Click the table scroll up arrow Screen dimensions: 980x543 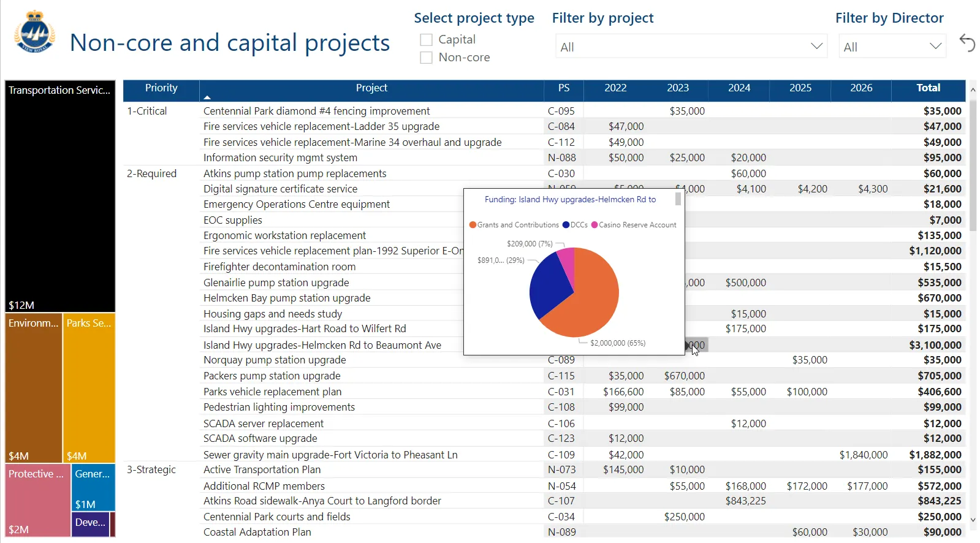click(x=973, y=90)
